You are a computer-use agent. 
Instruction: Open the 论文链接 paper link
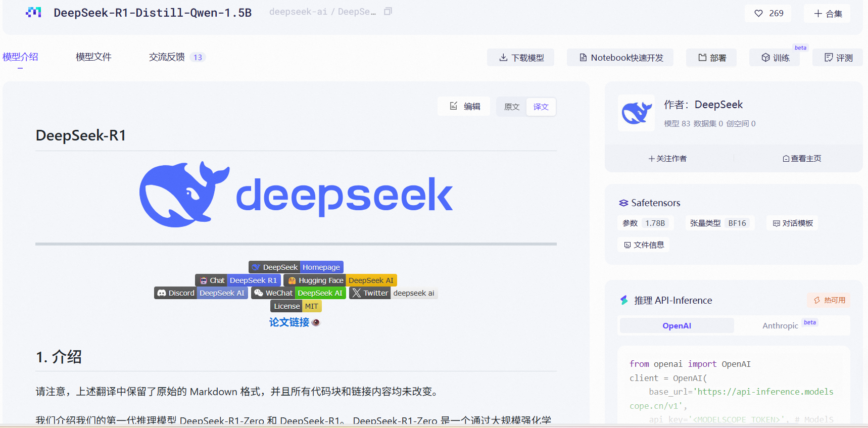pyautogui.click(x=289, y=322)
